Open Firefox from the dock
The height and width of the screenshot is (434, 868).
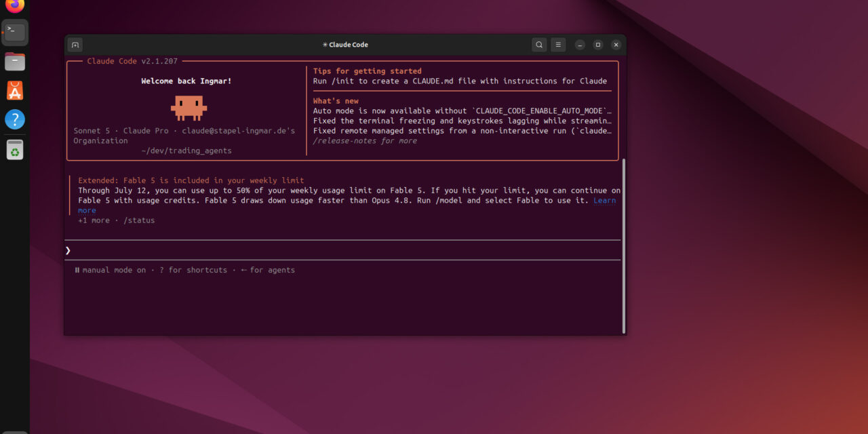[x=15, y=5]
